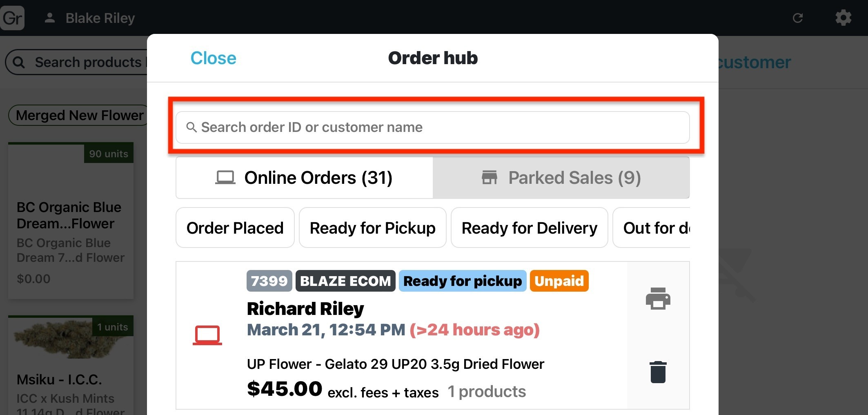Click the user profile icon beside Blake Riley
Screen dimensions: 868x415
pyautogui.click(x=50, y=18)
